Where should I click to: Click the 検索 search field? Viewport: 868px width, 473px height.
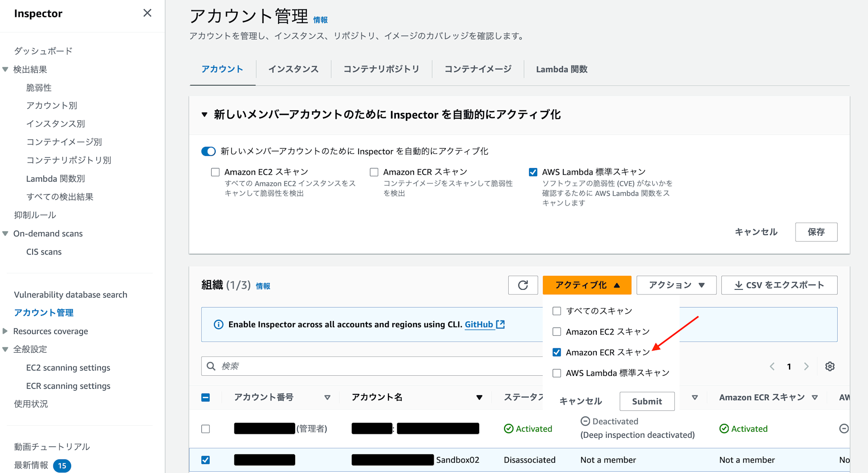pos(372,366)
